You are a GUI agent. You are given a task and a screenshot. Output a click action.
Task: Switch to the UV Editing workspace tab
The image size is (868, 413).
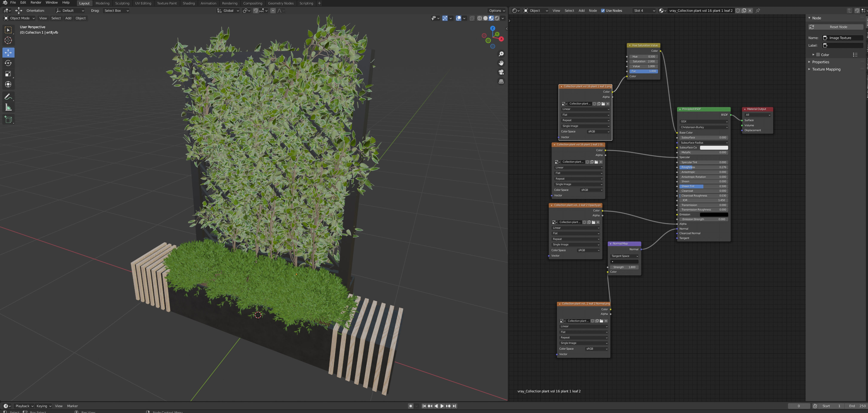(x=143, y=3)
